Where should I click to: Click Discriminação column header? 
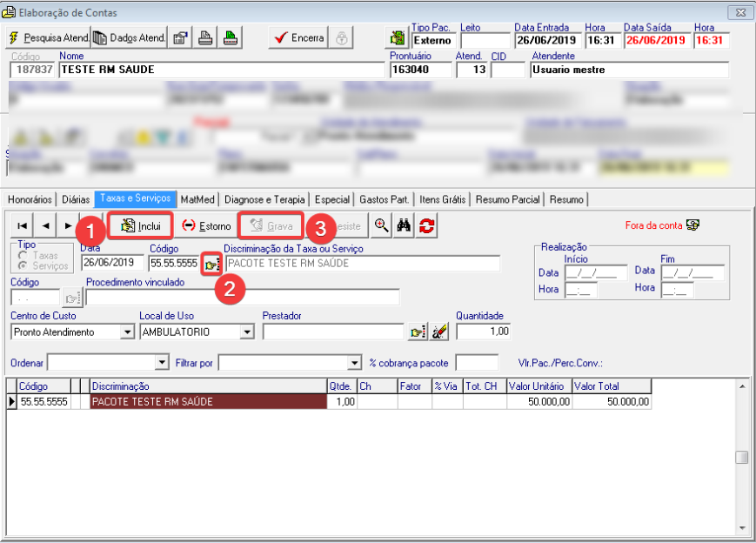tap(208, 386)
